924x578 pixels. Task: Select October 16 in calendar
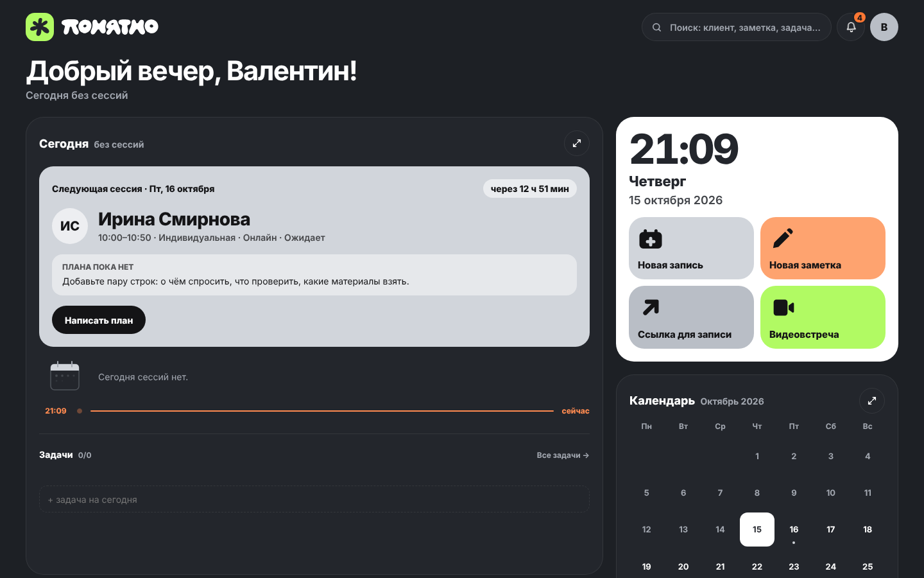coord(794,529)
